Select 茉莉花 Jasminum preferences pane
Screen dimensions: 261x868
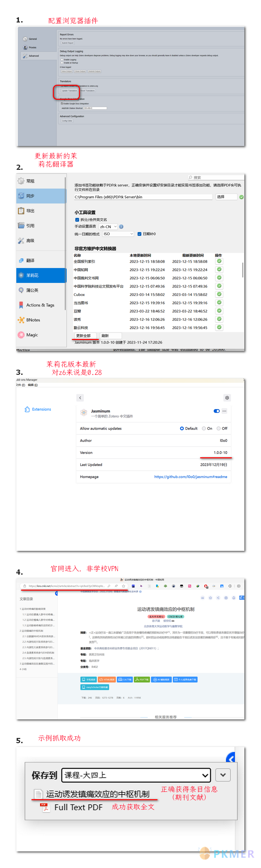40,275
